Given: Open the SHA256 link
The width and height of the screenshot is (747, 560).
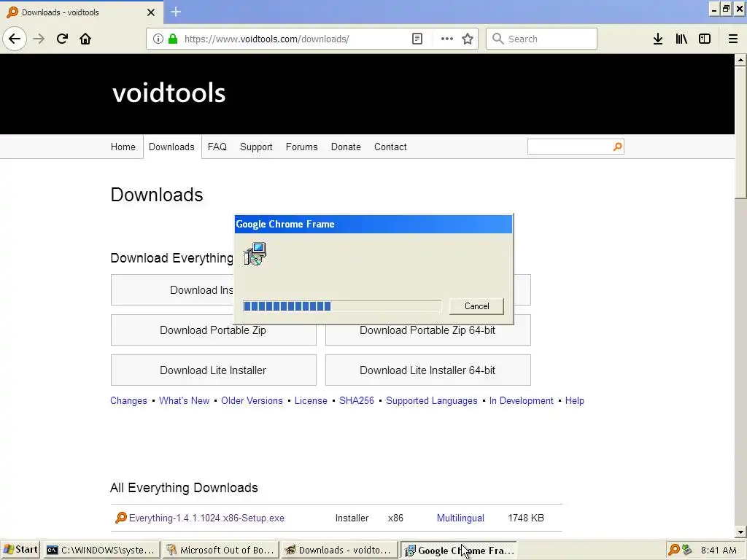Looking at the screenshot, I should point(357,400).
